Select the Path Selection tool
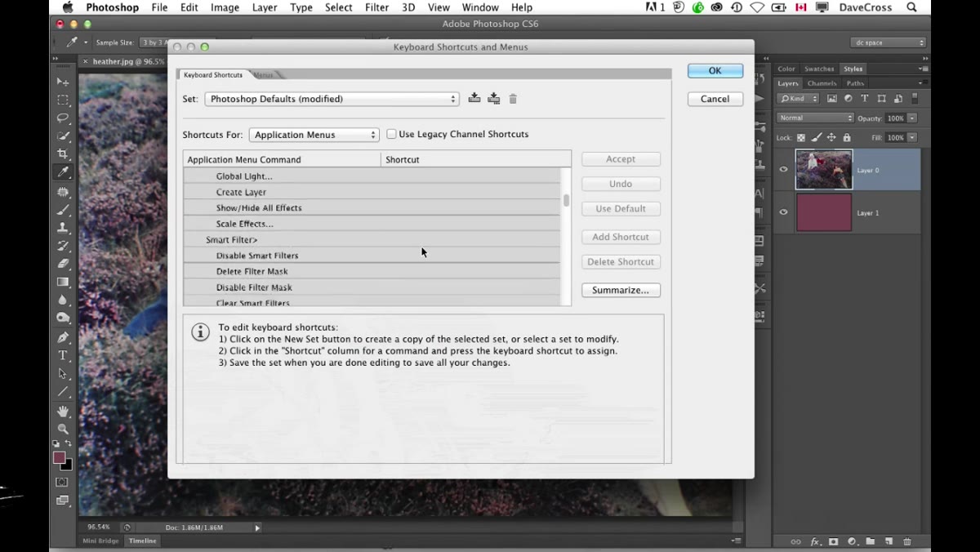This screenshot has width=980, height=552. [63, 373]
